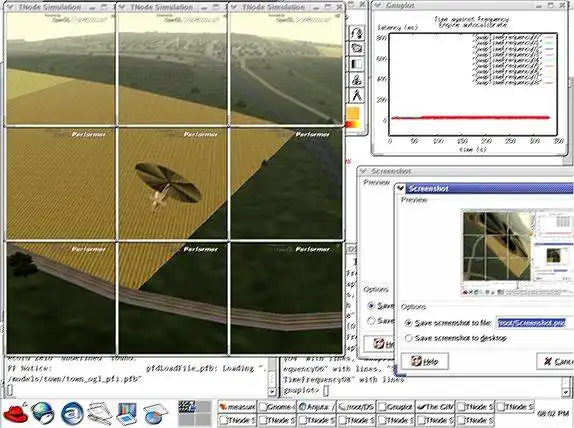Switch workspace using the pager
This screenshot has width=574, height=428.
coord(195,413)
